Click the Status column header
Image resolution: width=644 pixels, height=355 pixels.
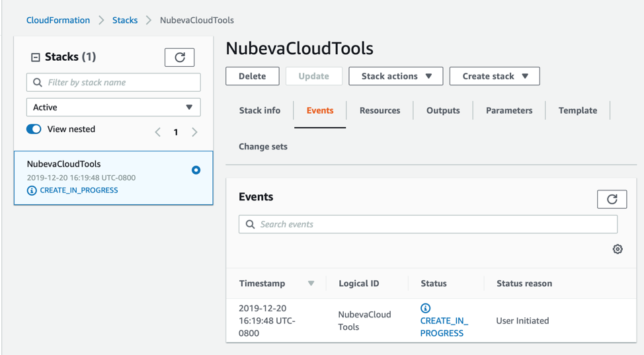click(x=434, y=284)
